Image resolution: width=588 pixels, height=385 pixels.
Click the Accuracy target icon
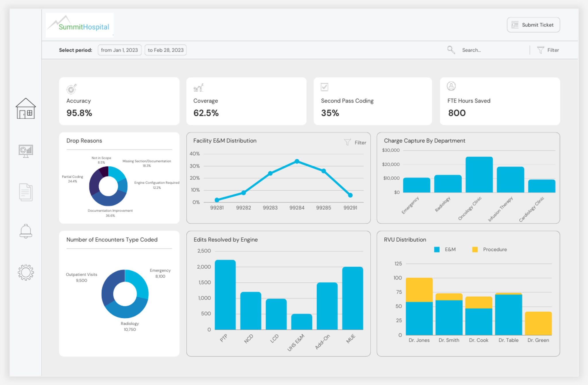71,89
